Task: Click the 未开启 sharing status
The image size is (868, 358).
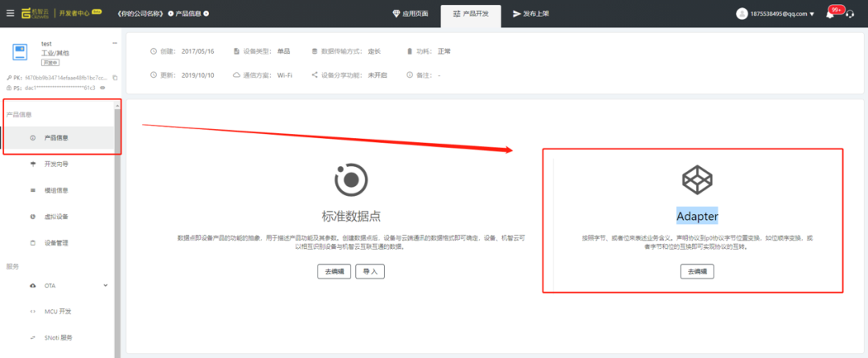Action: coord(377,75)
